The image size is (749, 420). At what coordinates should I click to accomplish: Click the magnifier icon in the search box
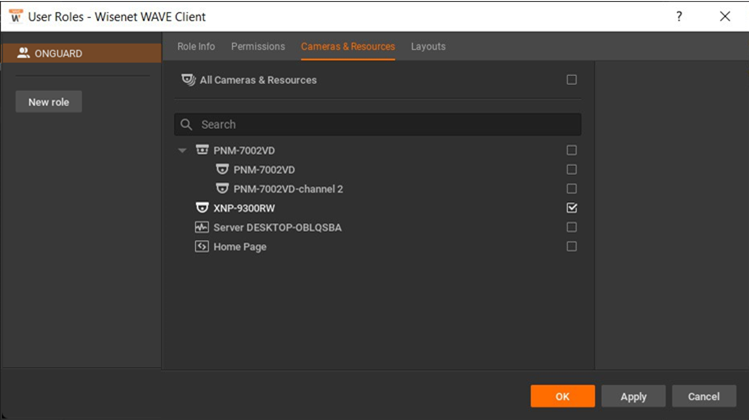pos(186,125)
